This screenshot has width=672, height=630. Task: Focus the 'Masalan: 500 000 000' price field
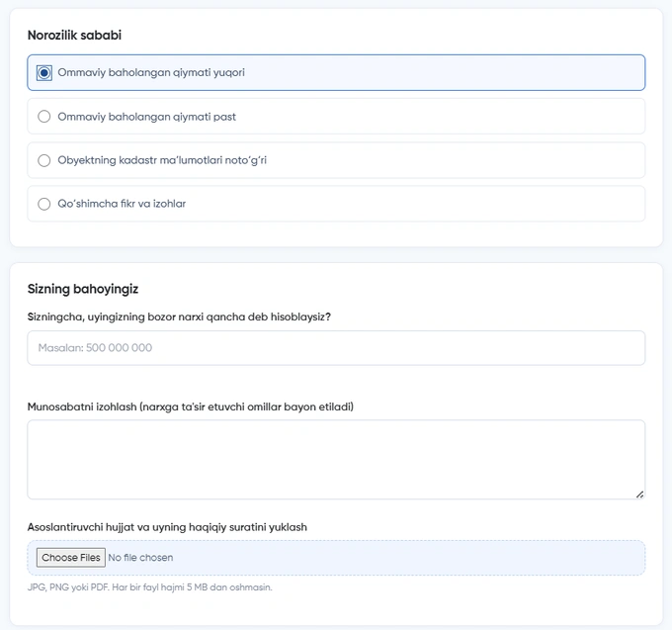pyautogui.click(x=336, y=348)
